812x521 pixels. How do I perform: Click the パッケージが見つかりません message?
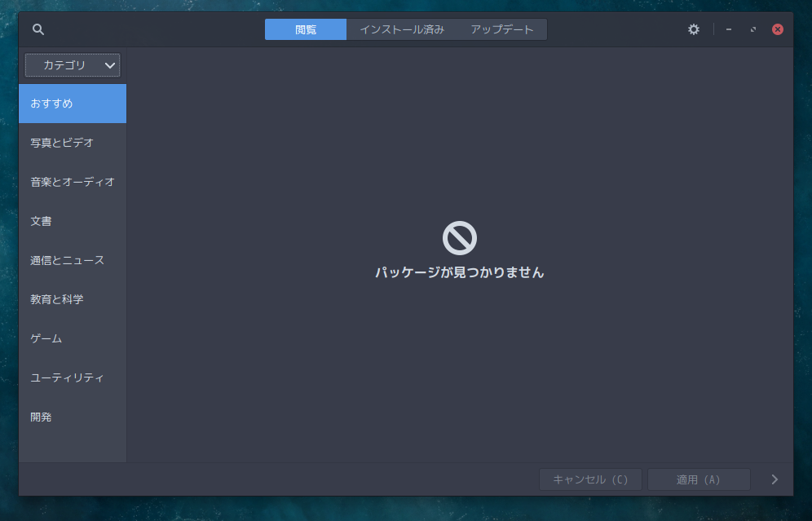[x=459, y=272]
